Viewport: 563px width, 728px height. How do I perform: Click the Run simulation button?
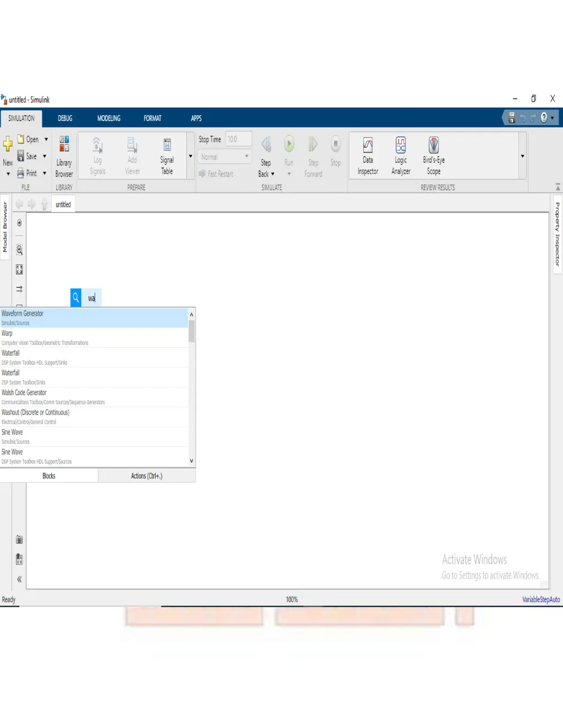[x=289, y=144]
